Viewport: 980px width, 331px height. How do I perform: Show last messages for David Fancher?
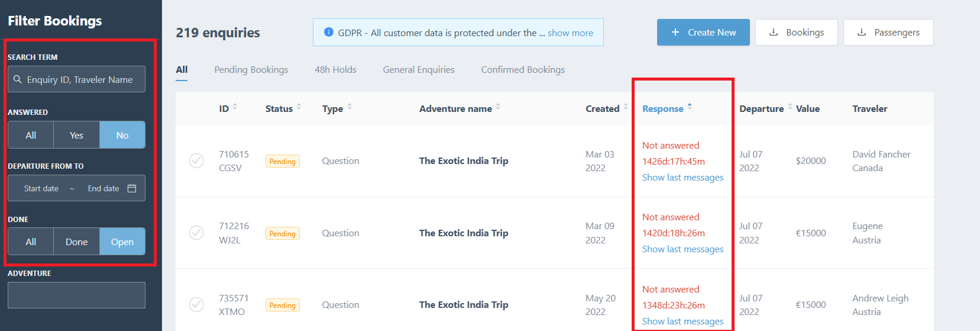click(x=683, y=178)
